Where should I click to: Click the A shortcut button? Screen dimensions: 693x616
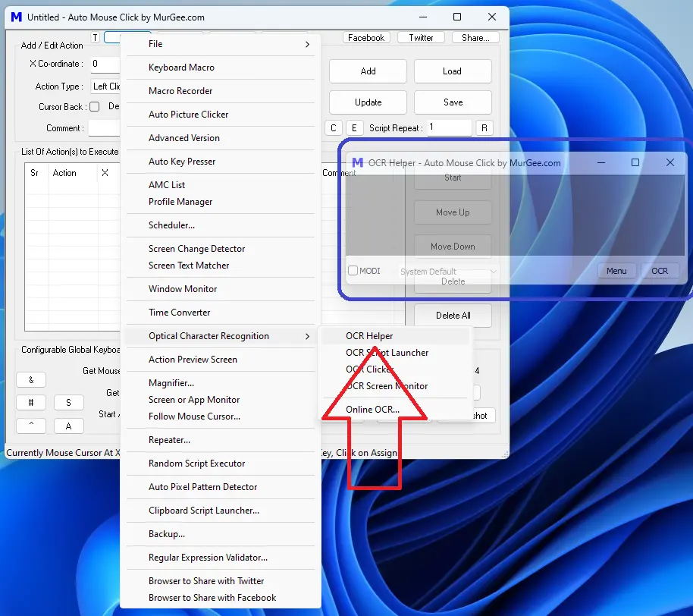coord(68,426)
